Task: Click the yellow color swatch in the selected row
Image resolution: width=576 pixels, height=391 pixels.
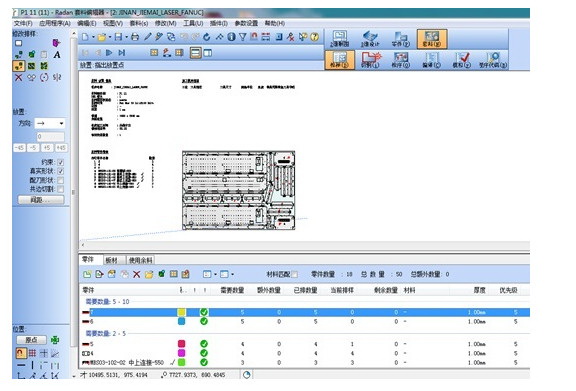Action: [181, 312]
